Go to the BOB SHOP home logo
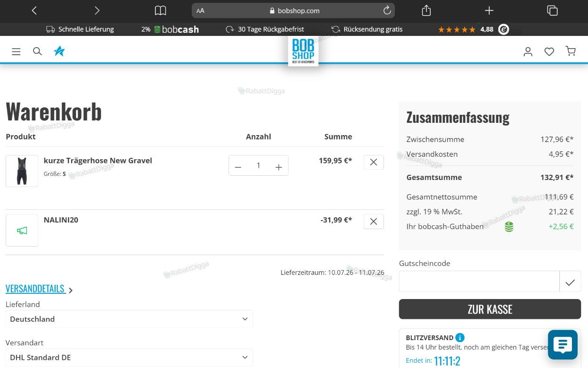Viewport: 588px width, 368px height. coord(303,51)
